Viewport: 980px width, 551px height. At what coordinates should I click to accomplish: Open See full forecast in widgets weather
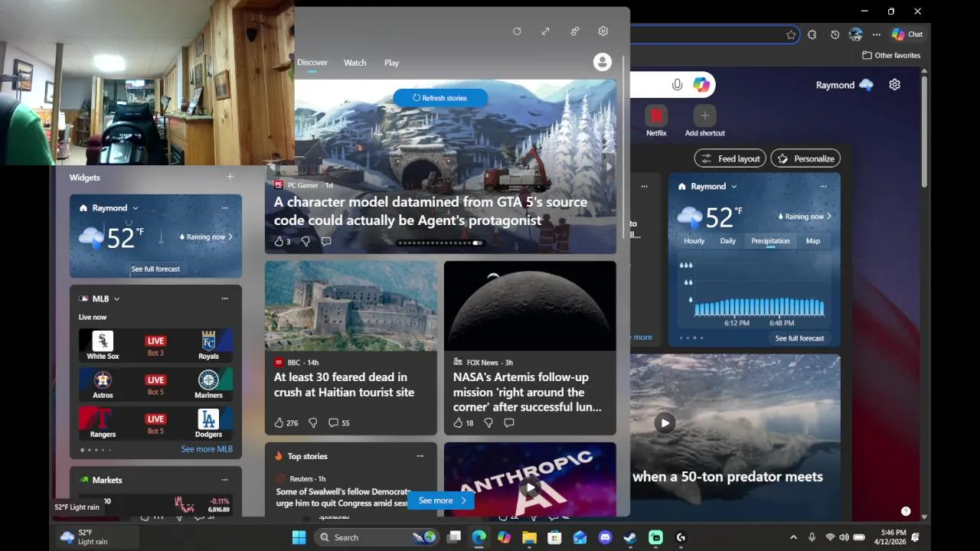point(155,269)
